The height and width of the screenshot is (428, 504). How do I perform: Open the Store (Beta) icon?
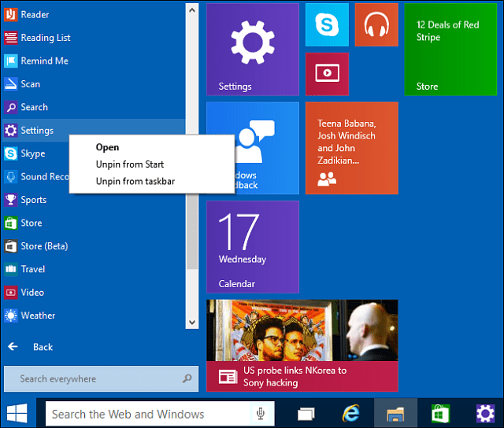pos(10,246)
